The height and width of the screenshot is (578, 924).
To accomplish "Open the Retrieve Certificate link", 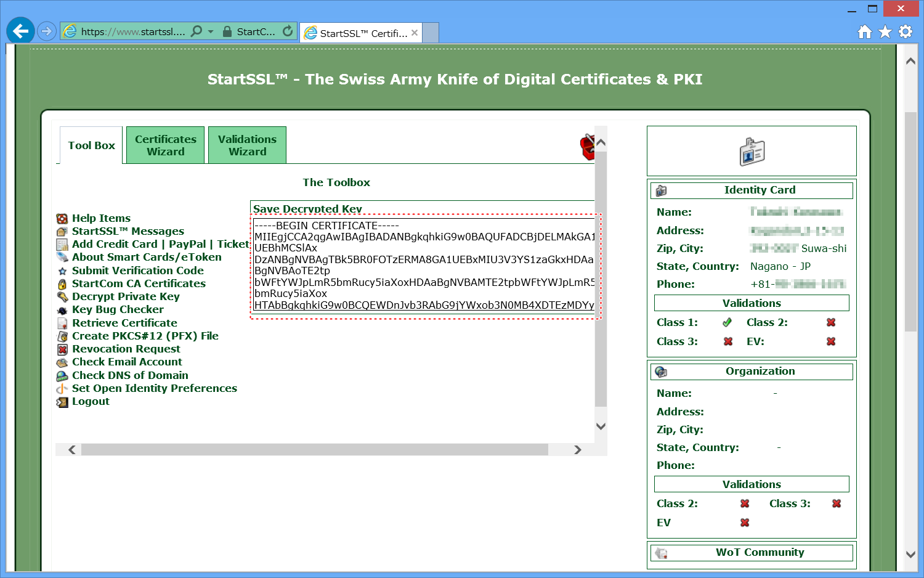I will tap(124, 323).
